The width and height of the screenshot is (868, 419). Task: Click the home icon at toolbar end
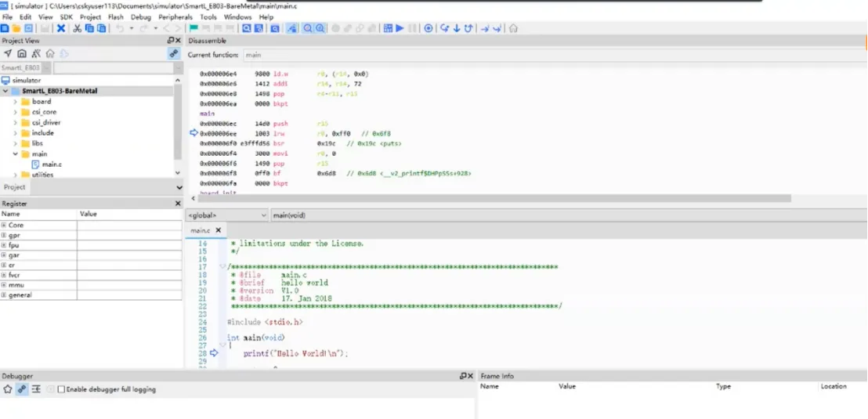[513, 28]
